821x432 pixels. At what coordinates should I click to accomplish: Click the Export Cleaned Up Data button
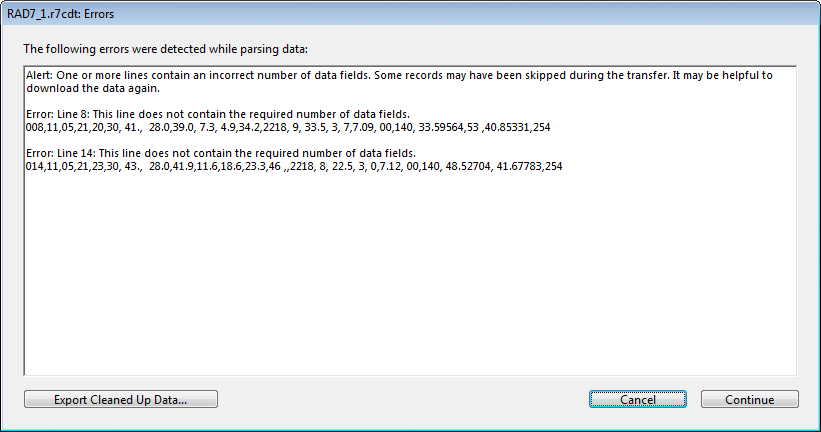point(120,399)
